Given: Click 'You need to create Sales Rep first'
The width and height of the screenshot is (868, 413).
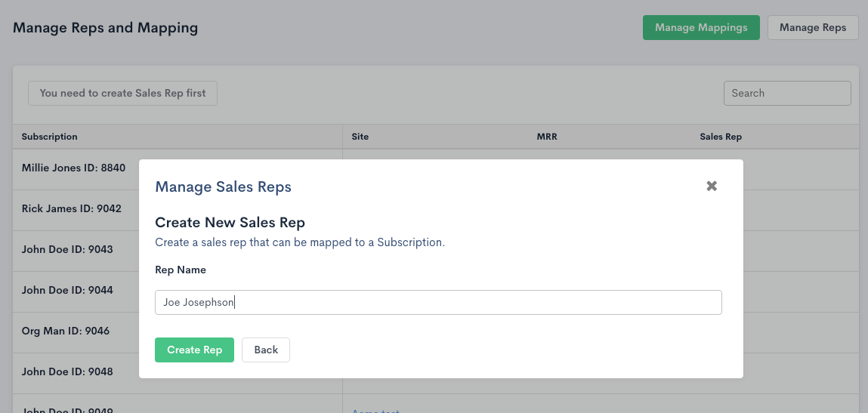Looking at the screenshot, I should (x=122, y=93).
